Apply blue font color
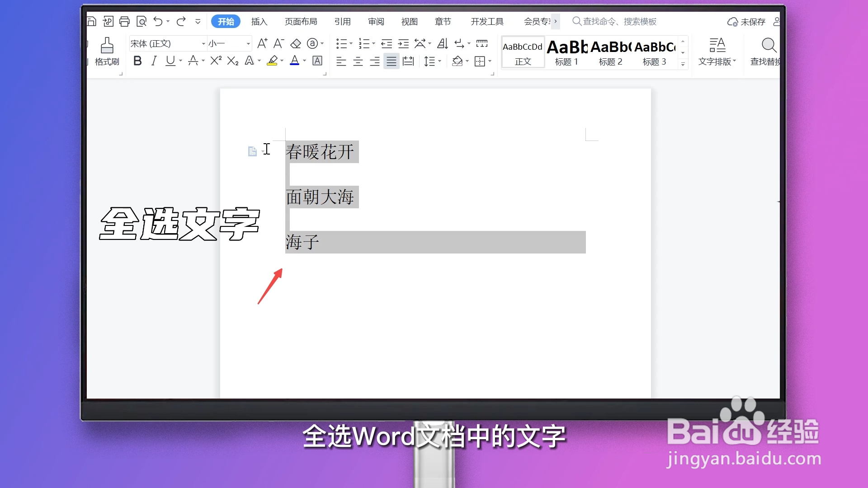 pos(295,61)
